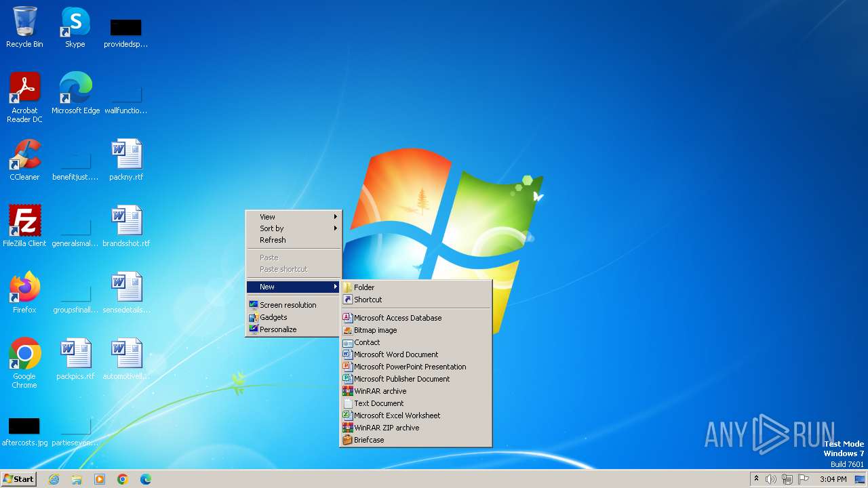The width and height of the screenshot is (868, 488).
Task: Open Screen resolution from context menu
Action: coord(294,305)
